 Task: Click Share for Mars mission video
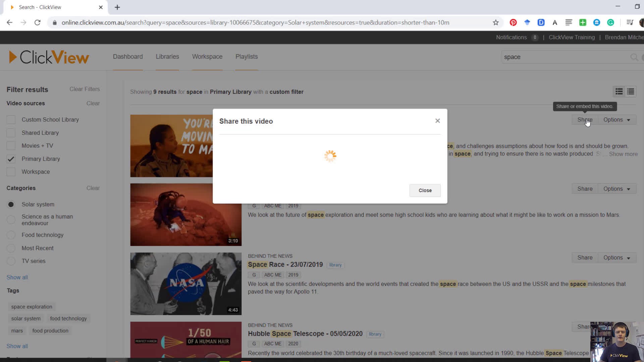(x=585, y=189)
